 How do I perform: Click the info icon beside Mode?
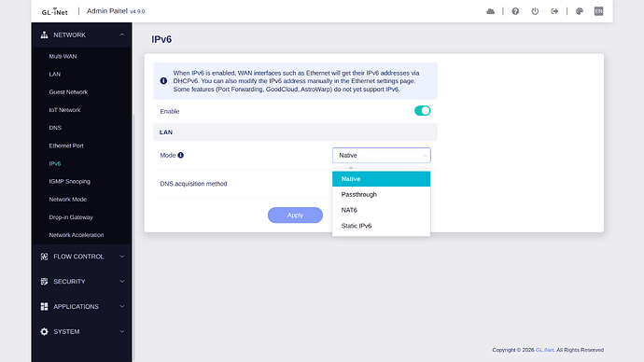tap(181, 155)
